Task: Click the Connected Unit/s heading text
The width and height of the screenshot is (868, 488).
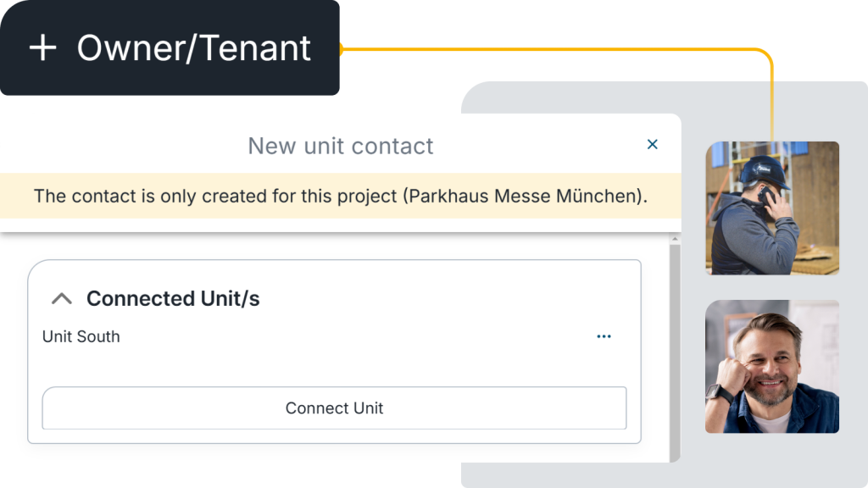Action: pos(173,298)
